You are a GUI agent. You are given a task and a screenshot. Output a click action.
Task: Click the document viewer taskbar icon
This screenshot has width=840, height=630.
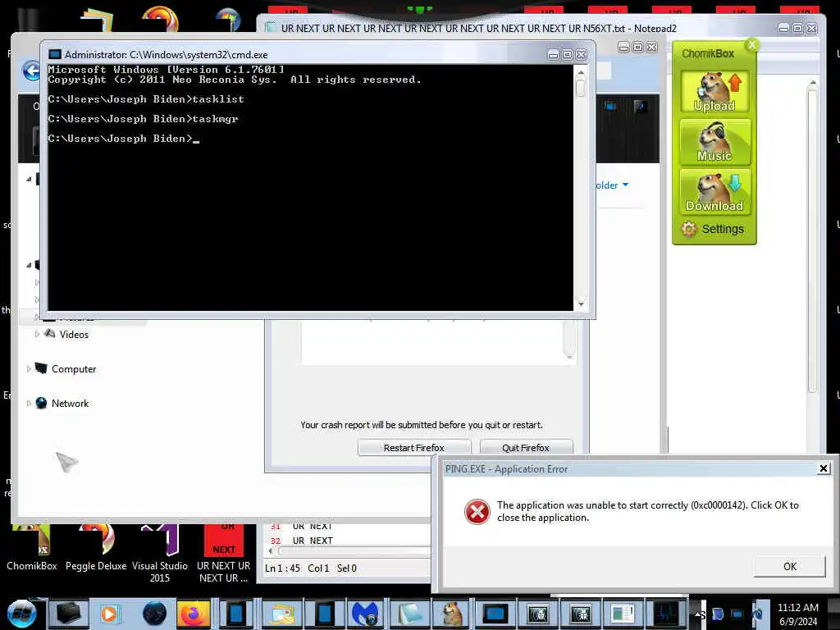623,614
